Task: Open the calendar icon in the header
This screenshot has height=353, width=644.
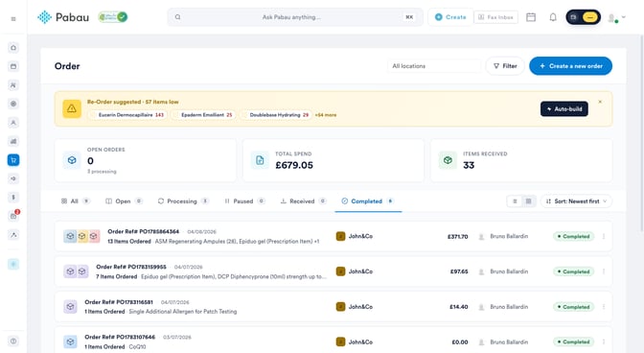Action: (531, 17)
